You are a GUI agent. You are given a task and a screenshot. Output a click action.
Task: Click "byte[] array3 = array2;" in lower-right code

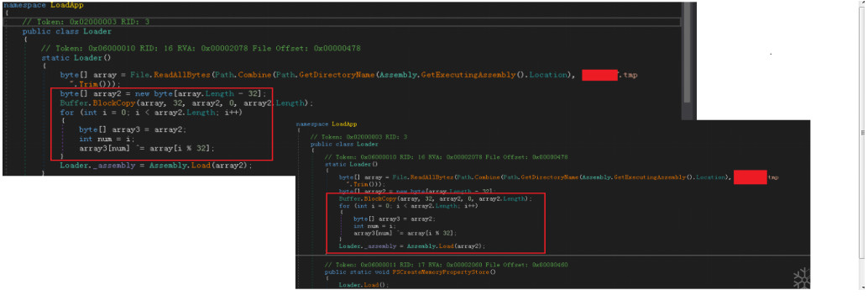pyautogui.click(x=395, y=219)
